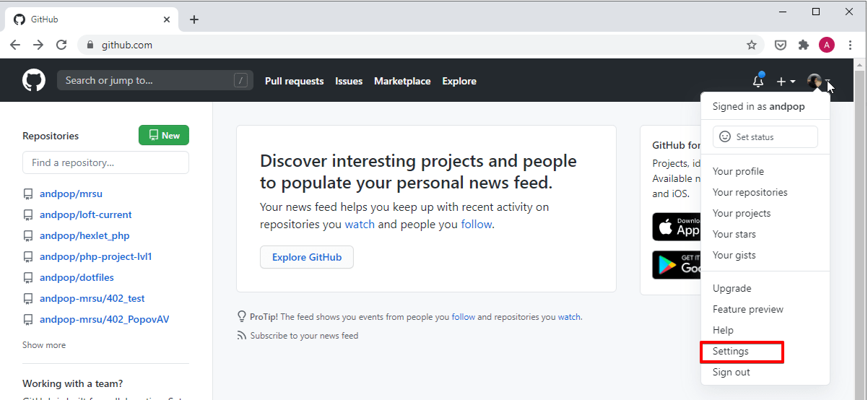Open Issues in header navigation

click(349, 81)
